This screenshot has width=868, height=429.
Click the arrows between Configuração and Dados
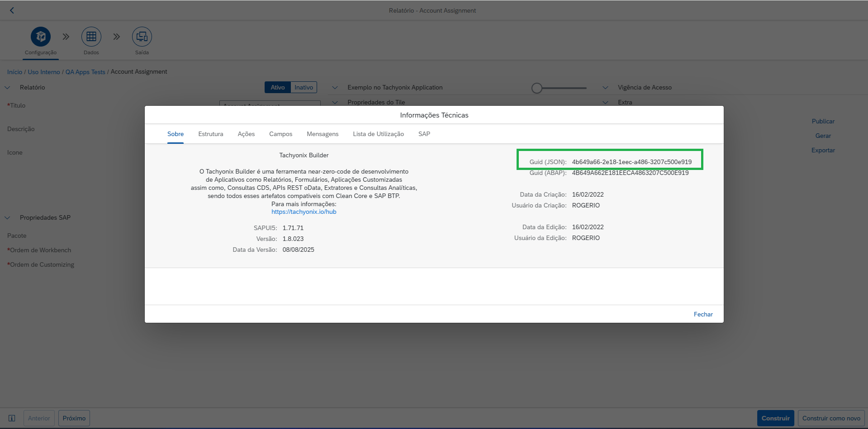coord(66,37)
